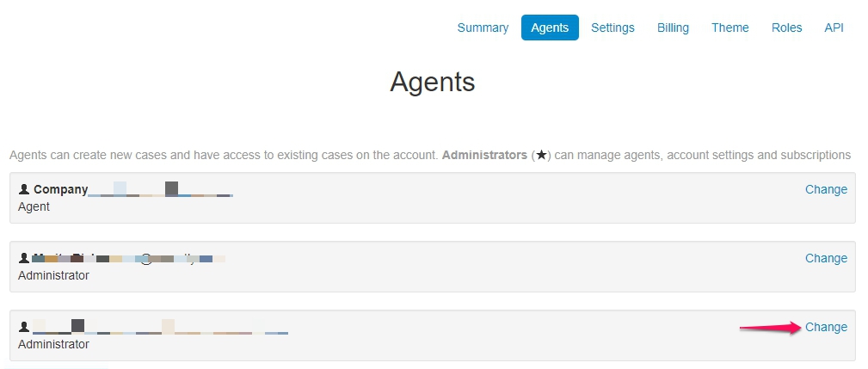Click Change for the middle Administrator row
Screen dimensions: 868x369
point(826,258)
